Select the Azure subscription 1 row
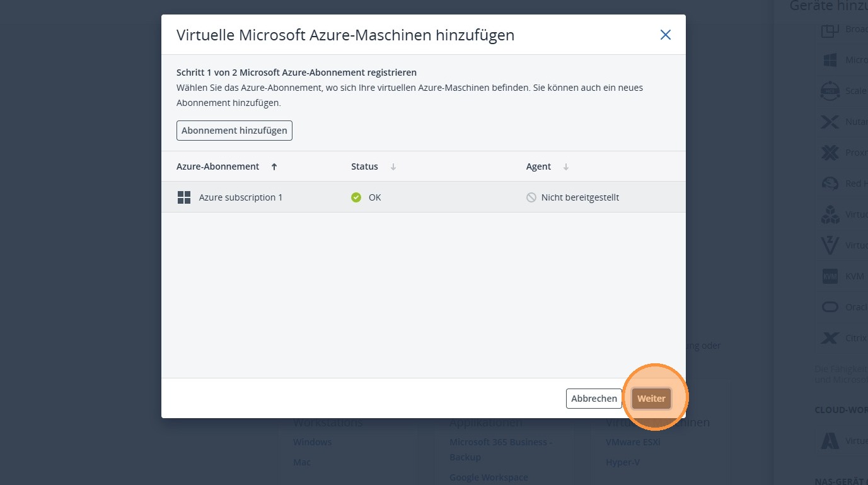The image size is (868, 485). (424, 197)
